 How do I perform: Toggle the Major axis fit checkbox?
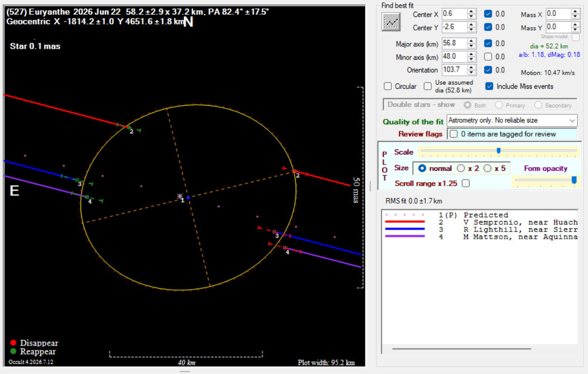[488, 43]
